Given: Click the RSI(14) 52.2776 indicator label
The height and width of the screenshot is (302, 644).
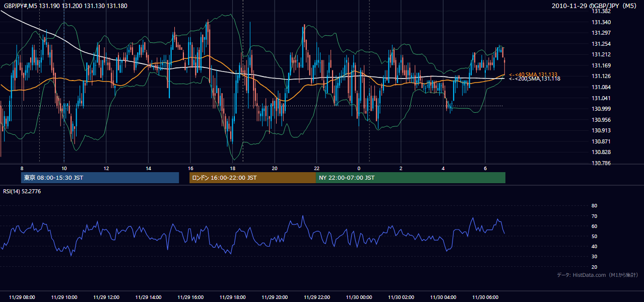Looking at the screenshot, I should tap(22, 191).
